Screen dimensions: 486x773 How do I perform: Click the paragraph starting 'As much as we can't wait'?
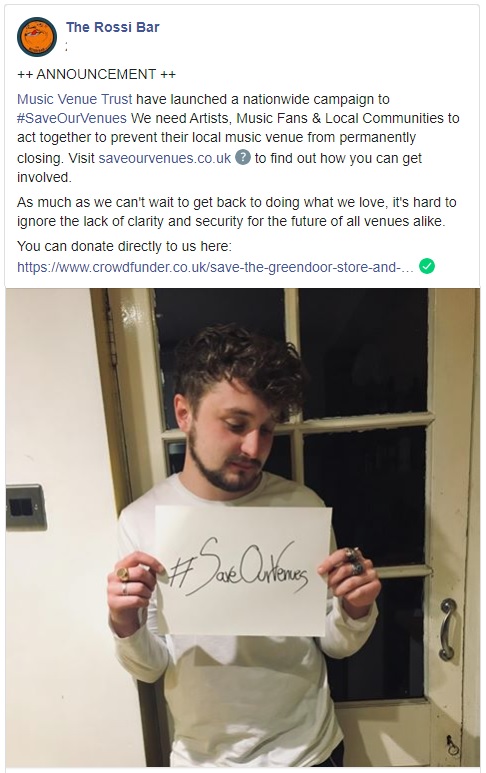pos(237,212)
